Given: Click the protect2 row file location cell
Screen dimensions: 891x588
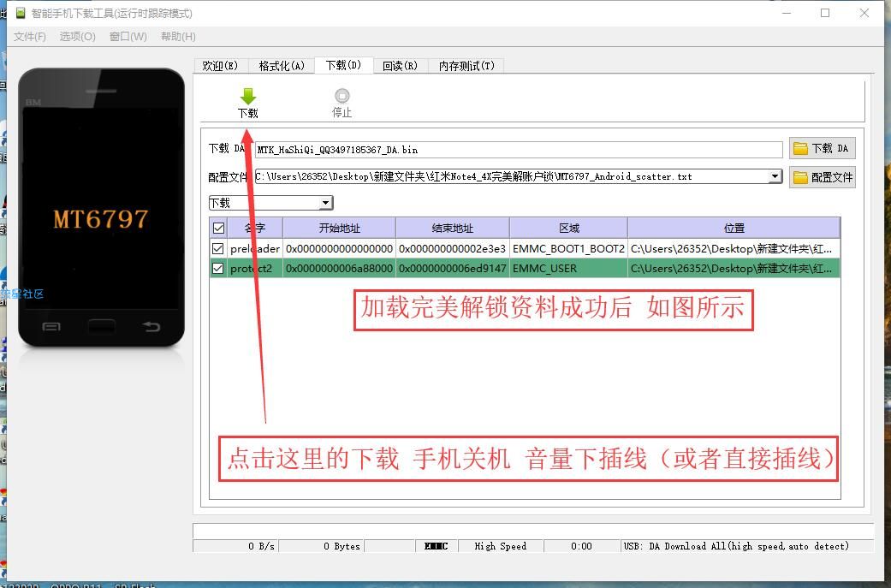Looking at the screenshot, I should tap(734, 268).
